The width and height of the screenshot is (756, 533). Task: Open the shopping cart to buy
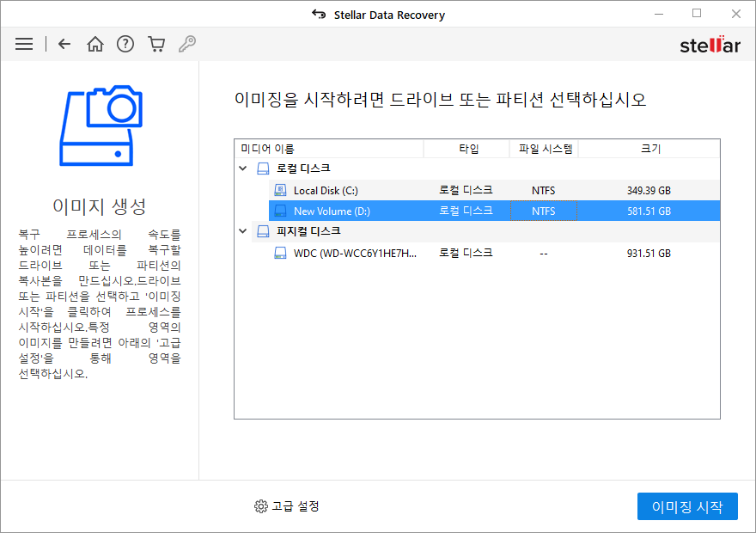coord(156,44)
